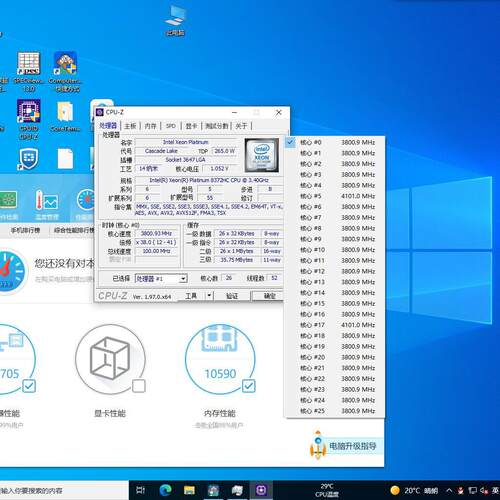
Task: Click the Socket 3647 LGA package field
Action: 185,160
